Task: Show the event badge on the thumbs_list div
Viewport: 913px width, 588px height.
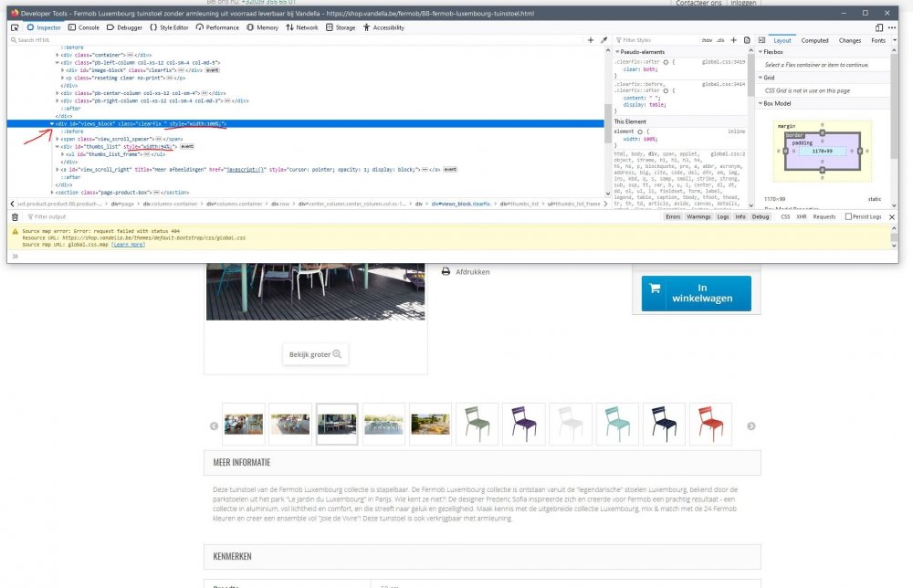Action: click(187, 147)
